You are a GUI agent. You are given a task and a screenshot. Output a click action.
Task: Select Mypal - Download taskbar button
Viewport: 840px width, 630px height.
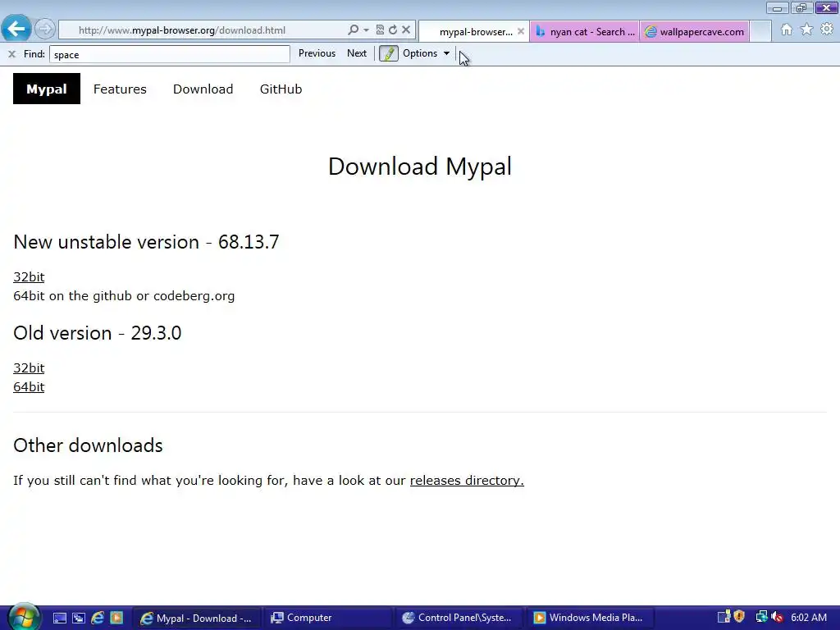pyautogui.click(x=196, y=619)
